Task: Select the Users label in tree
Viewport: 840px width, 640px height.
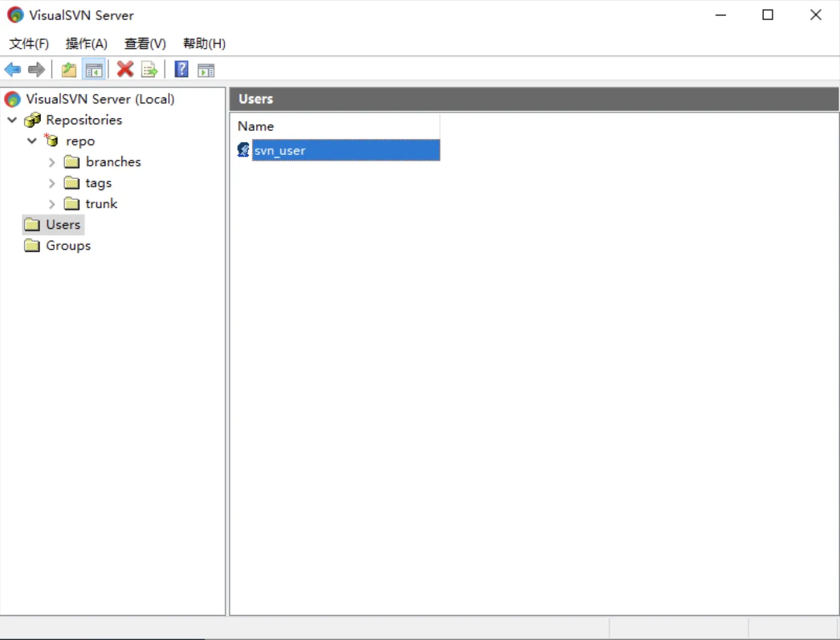Action: (63, 225)
